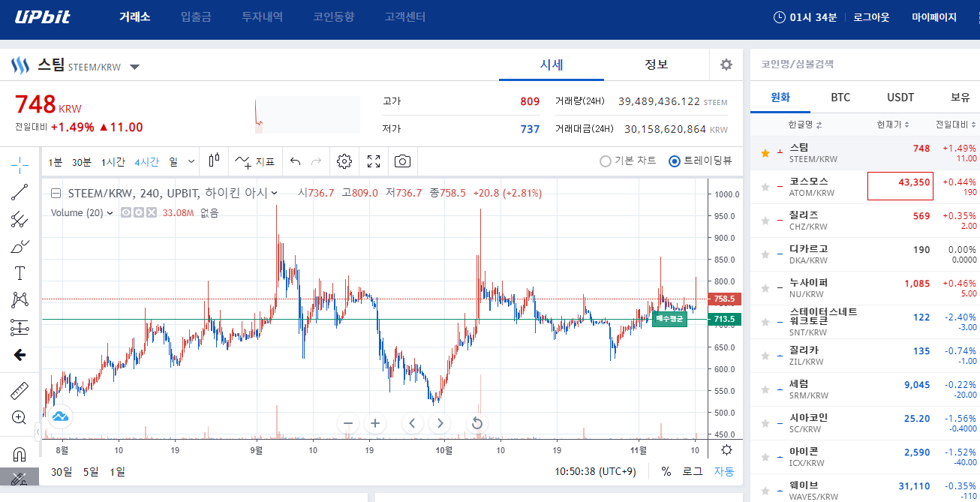980x502 pixels.
Task: Sort the coin list by 한글명
Action: (x=805, y=125)
